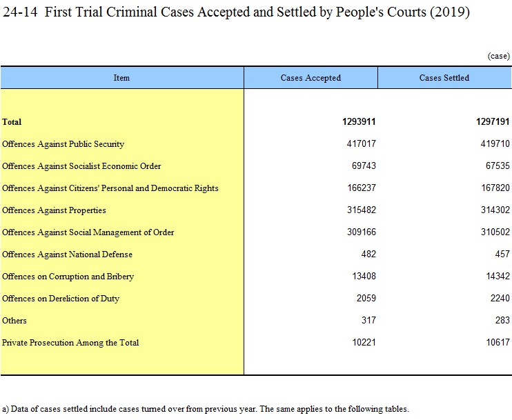Select public security accepted value 417017
This screenshot has height=420, width=512.
[x=361, y=144]
